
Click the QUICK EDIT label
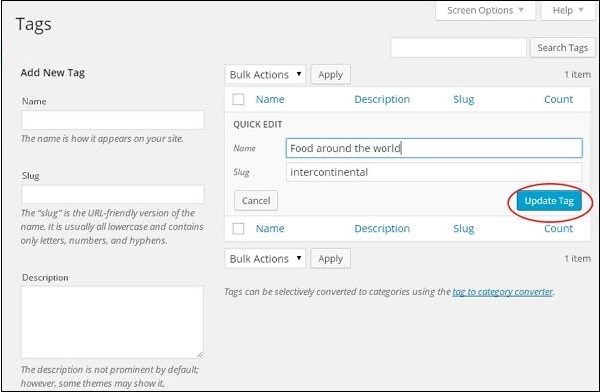coord(258,124)
